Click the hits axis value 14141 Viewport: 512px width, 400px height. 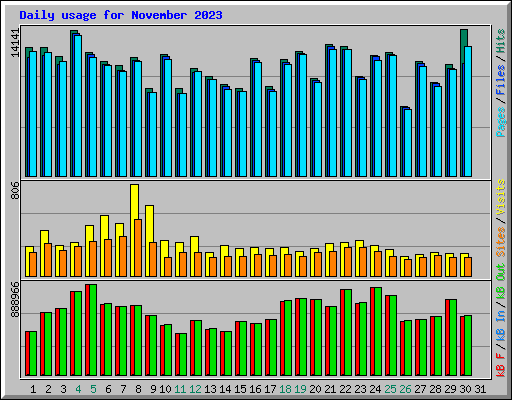pyautogui.click(x=16, y=43)
